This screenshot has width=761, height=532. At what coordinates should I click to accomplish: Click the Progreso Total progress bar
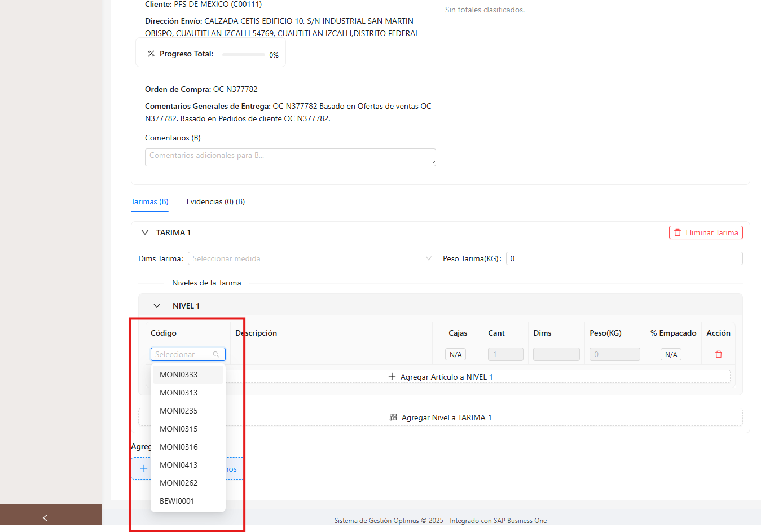click(243, 55)
